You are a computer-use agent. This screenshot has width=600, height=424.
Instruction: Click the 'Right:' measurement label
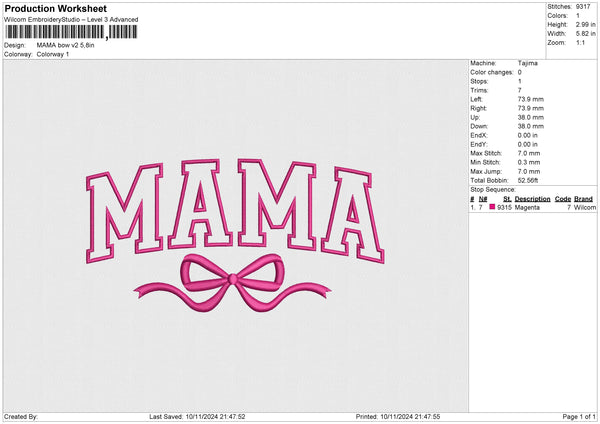point(478,108)
